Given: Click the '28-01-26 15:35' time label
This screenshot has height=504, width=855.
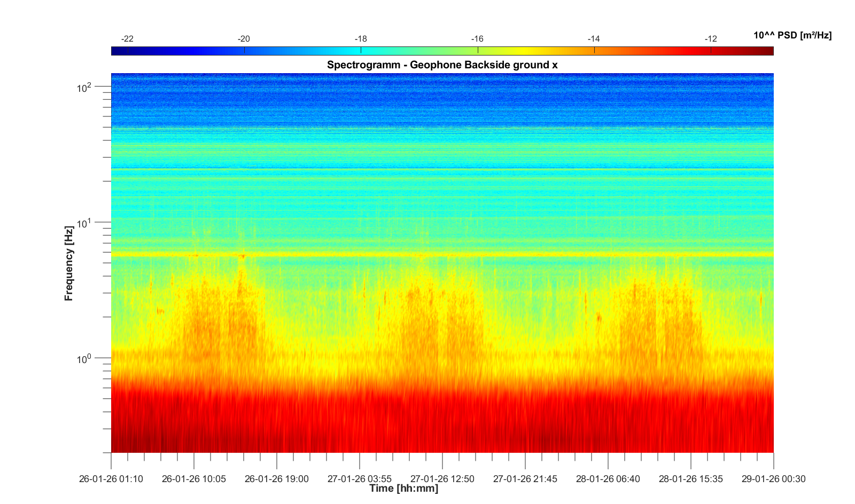Looking at the screenshot, I should click(x=690, y=479).
